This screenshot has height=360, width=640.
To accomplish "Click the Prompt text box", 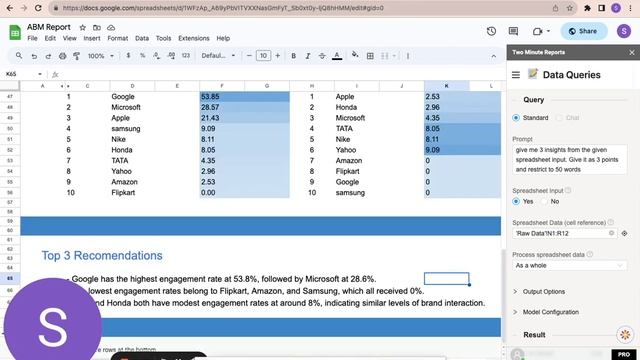I will click(x=569, y=160).
